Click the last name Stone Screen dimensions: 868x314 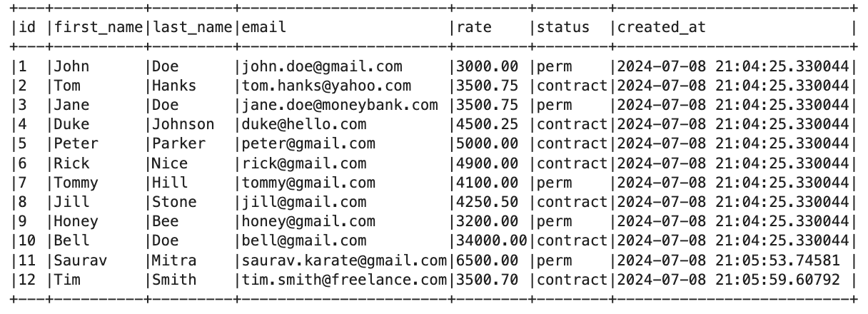(174, 203)
